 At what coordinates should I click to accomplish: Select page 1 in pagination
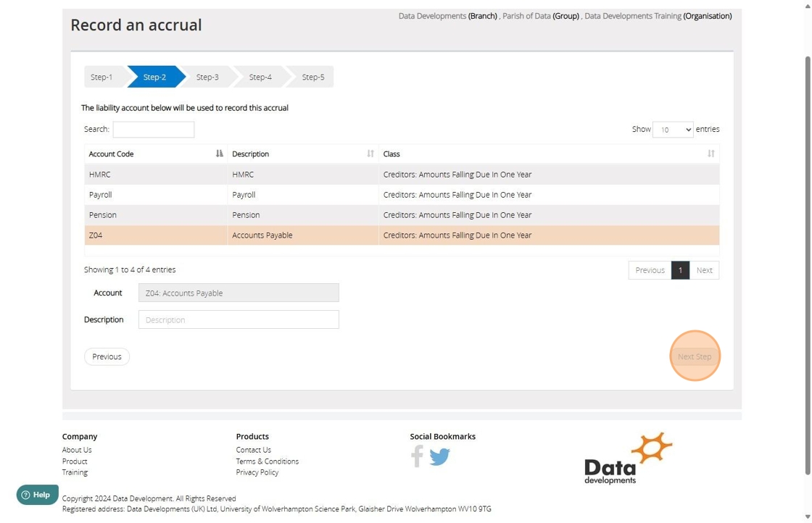coord(681,270)
